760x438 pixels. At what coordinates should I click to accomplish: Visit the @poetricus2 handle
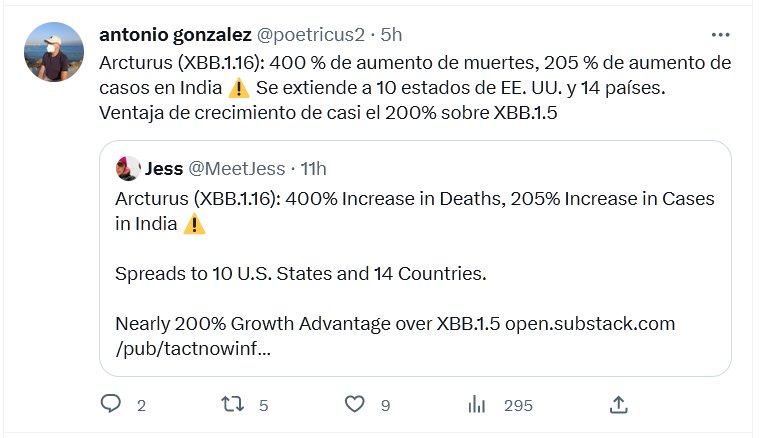click(x=311, y=34)
